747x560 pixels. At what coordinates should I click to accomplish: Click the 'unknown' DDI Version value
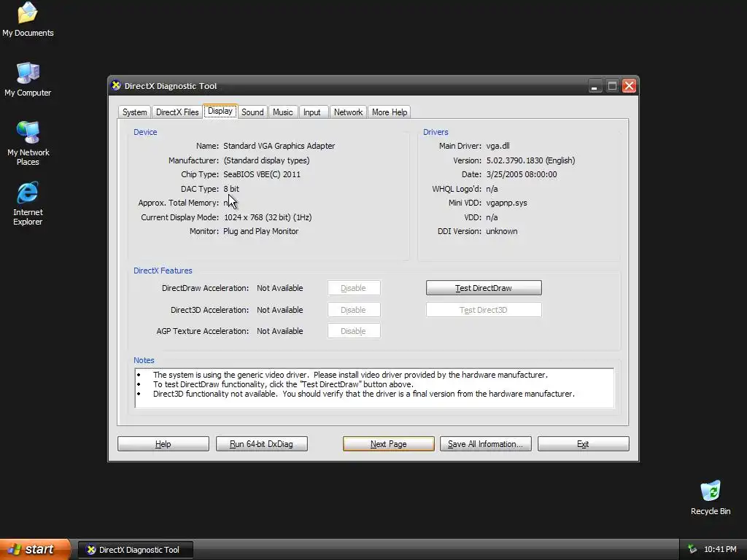click(x=502, y=231)
